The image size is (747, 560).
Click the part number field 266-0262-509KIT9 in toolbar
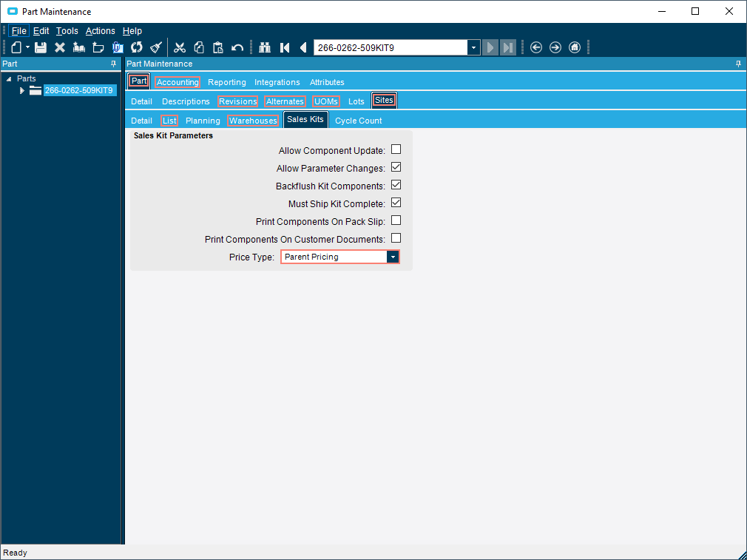point(391,47)
